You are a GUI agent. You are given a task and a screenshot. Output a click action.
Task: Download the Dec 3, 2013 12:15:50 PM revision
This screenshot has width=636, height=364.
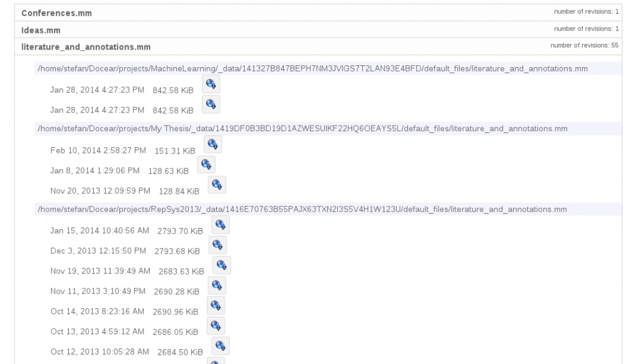pos(217,245)
